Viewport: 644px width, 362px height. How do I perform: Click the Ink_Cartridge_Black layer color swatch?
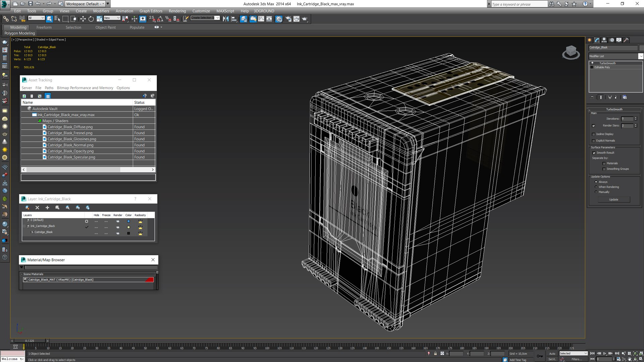click(x=128, y=227)
